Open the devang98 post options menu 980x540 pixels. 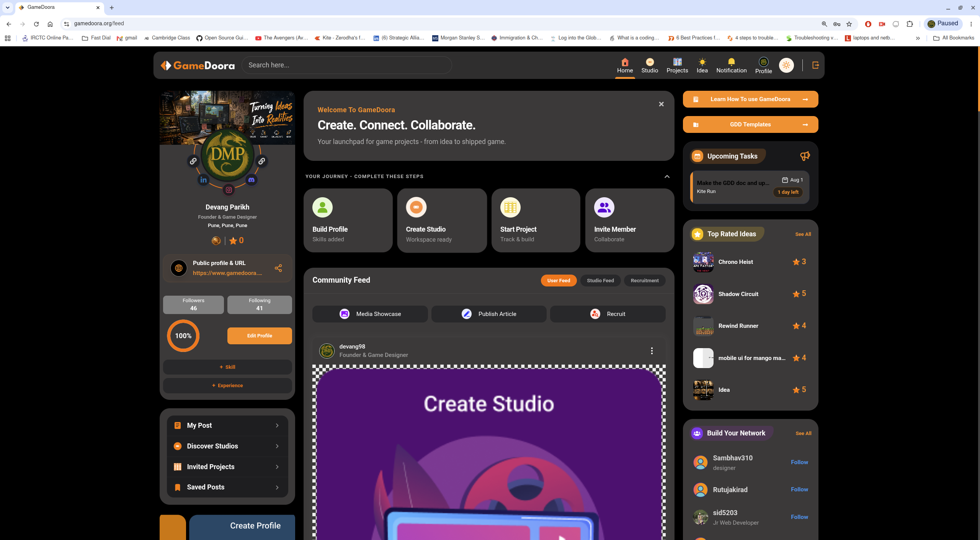[x=652, y=351]
